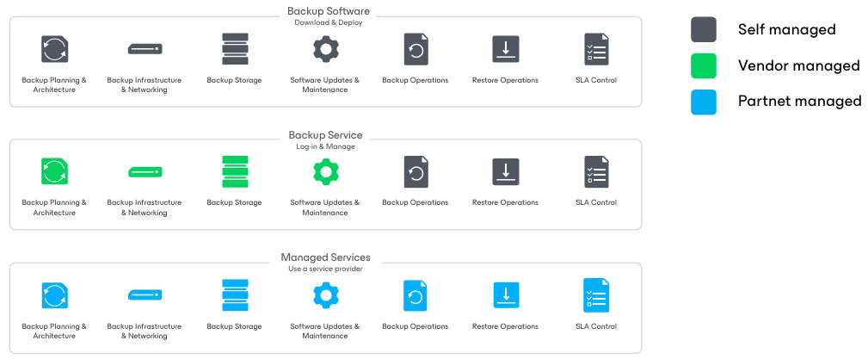Click the Managed Services section title
This screenshot has height=359, width=868.
(x=325, y=257)
